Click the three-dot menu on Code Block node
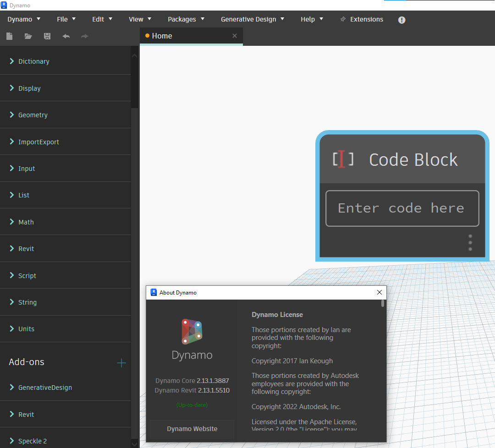This screenshot has width=495, height=448. (x=470, y=243)
